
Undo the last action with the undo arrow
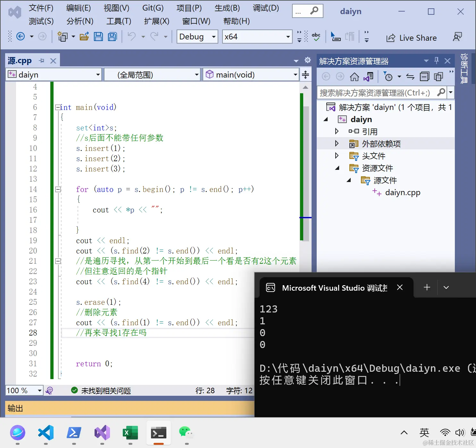(x=132, y=37)
